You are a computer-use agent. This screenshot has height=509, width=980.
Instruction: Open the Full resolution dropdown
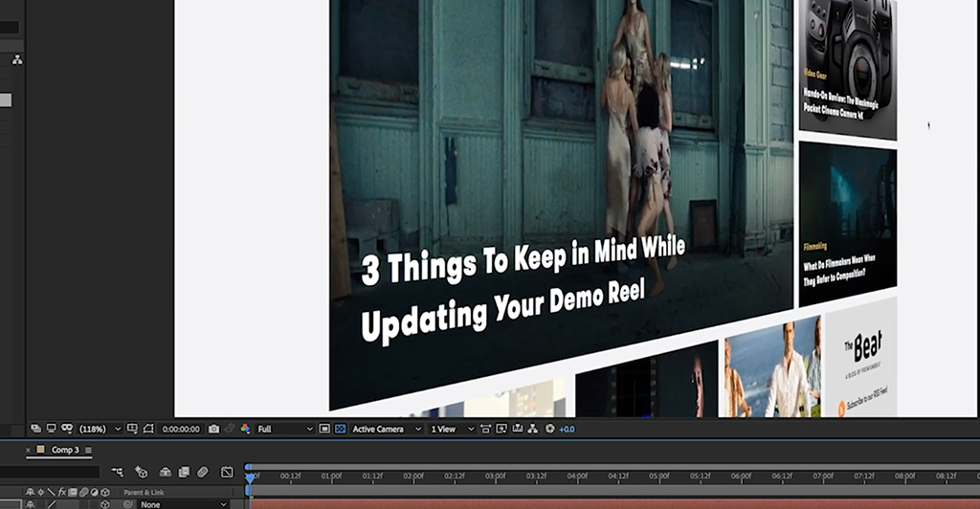pos(285,429)
